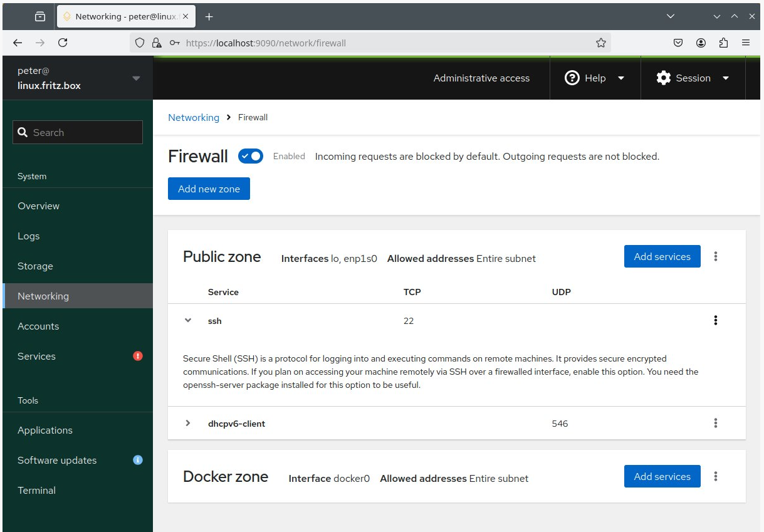Viewport: 764px width, 532px height.
Task: Disable the Firewall toggle switch
Action: click(251, 156)
